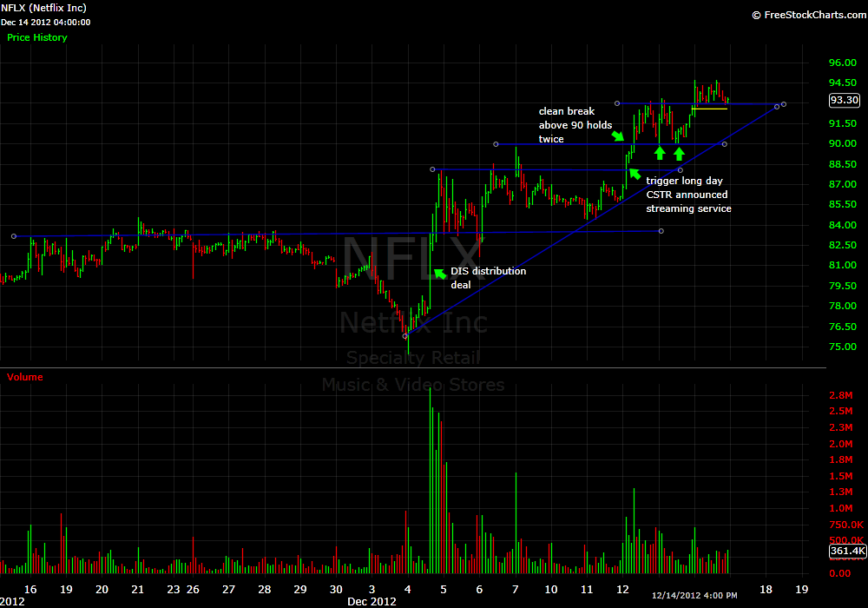868x608 pixels.
Task: Click the 1.8M volume axis label
Action: (840, 459)
